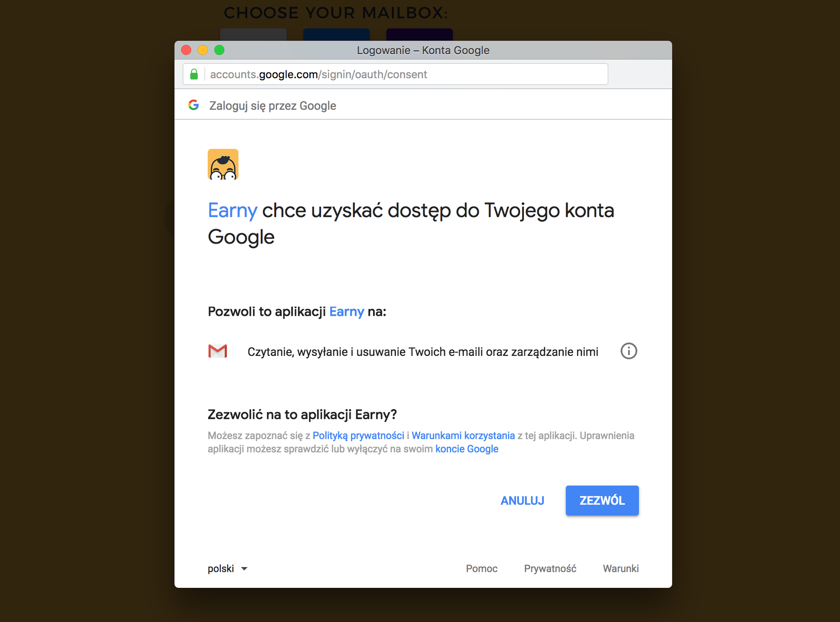Screen dimensions: 840x622
Task: Click the Google "G" logo icon
Action: tap(194, 105)
